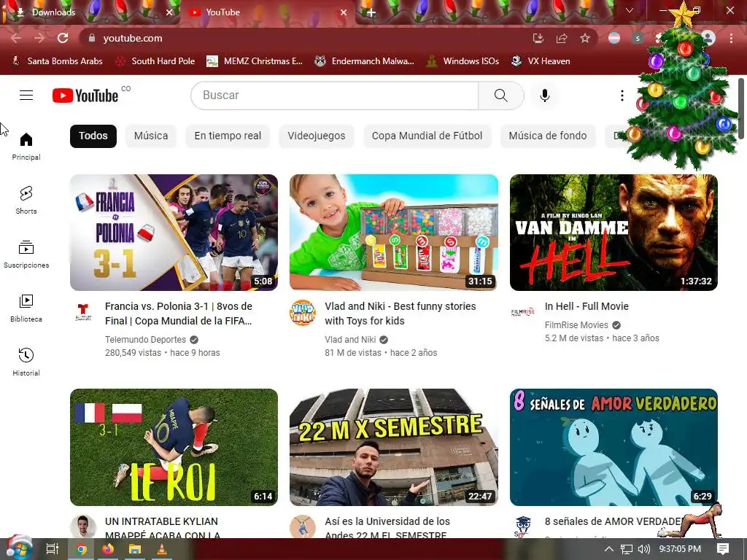Show hidden tray icons chevron
Screen dimensions: 747x560
pyautogui.click(x=609, y=549)
